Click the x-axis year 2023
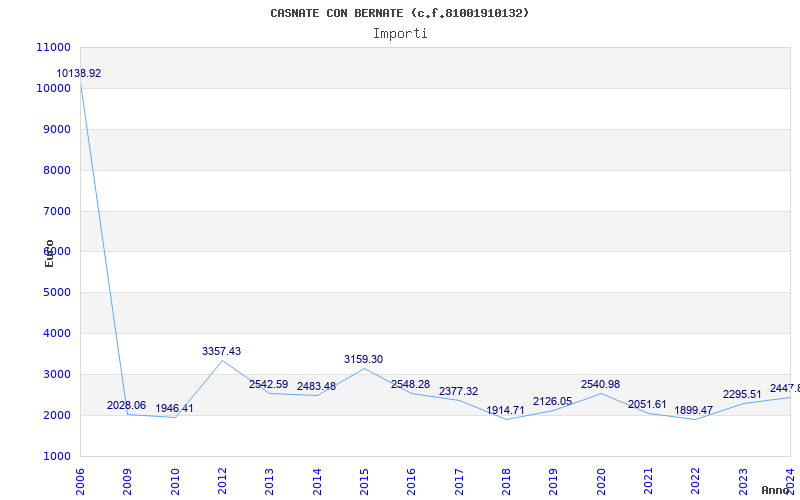 coord(743,482)
